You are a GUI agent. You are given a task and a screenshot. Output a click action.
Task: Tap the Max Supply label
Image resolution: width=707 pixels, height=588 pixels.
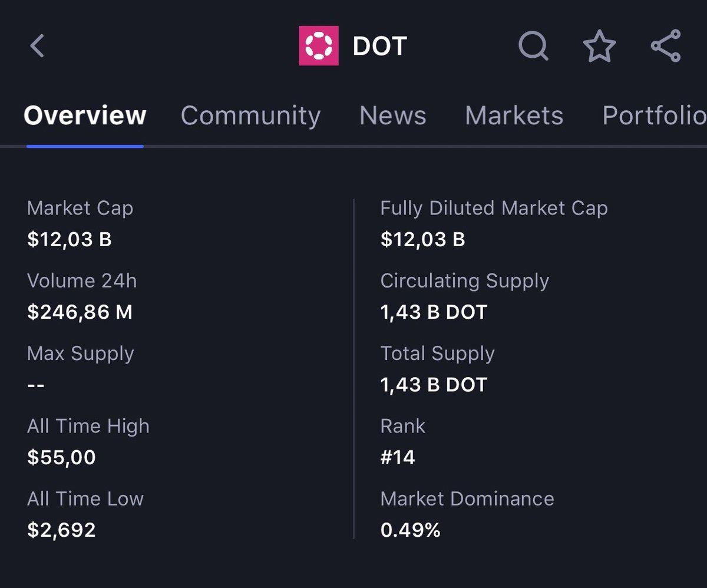coord(81,354)
